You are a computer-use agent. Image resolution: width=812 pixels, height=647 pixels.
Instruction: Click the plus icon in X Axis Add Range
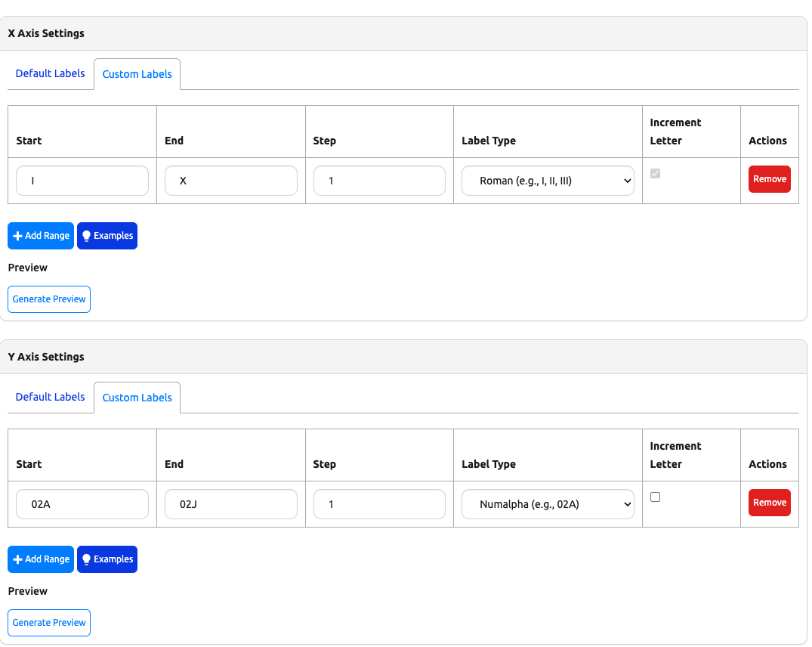tap(18, 236)
